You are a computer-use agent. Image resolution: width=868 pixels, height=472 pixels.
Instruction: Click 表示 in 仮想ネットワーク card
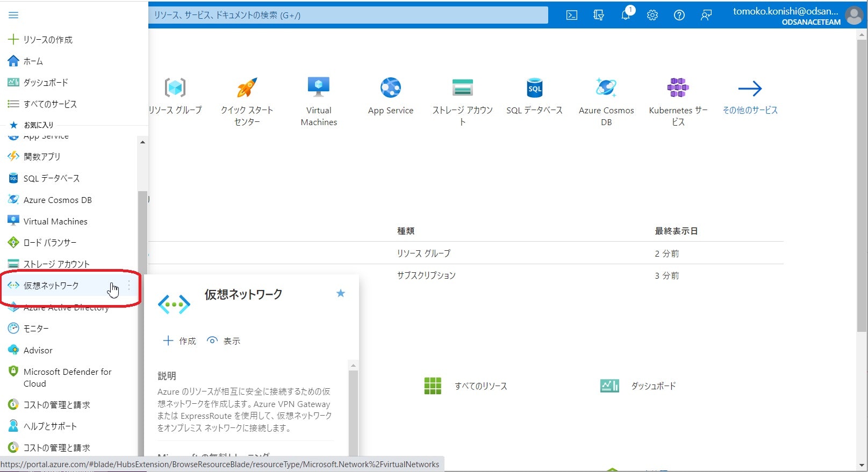(224, 341)
